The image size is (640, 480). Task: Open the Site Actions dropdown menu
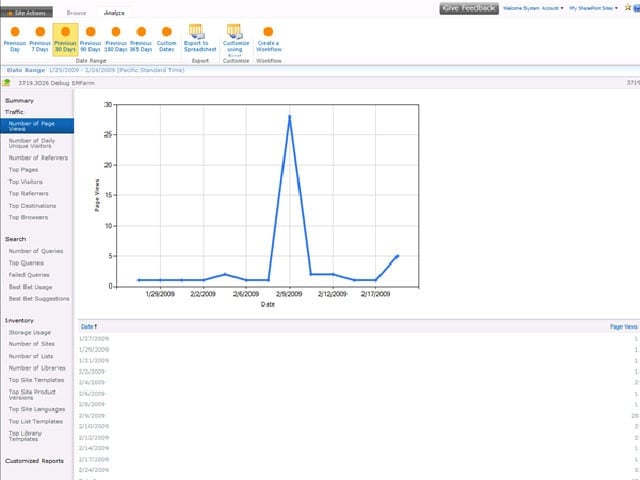point(27,13)
